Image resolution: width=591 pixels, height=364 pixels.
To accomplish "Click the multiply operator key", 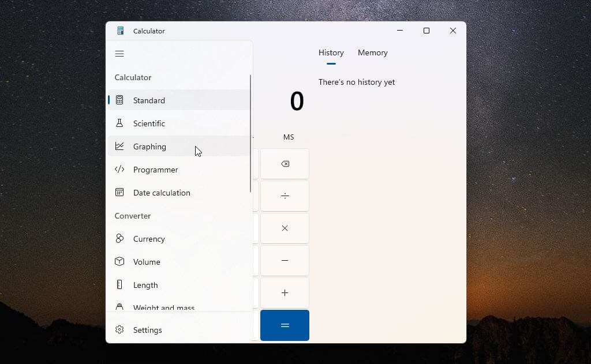I will point(285,228).
